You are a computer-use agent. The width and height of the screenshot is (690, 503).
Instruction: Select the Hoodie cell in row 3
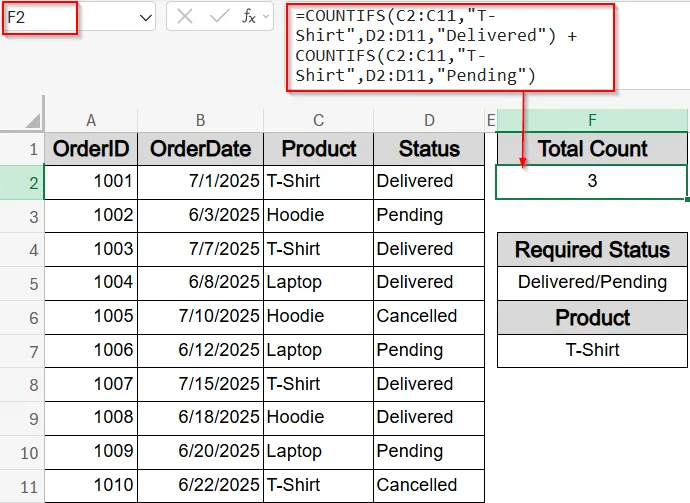coord(318,216)
